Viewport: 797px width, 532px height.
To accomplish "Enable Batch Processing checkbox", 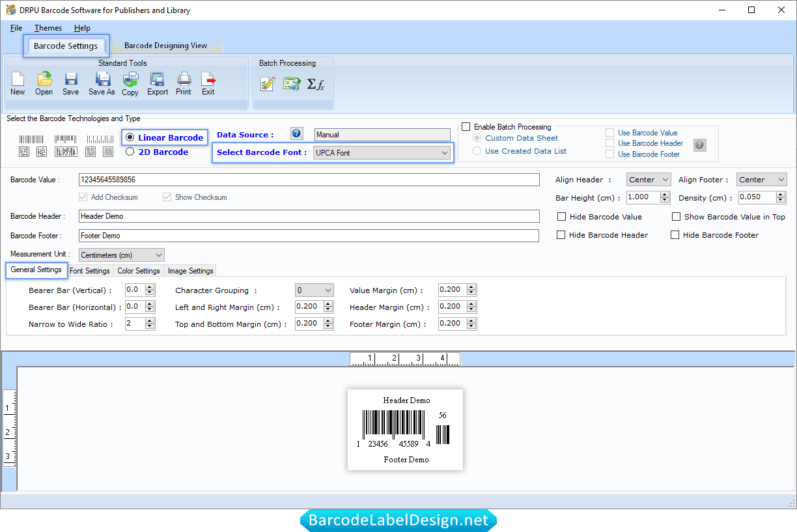I will point(466,127).
